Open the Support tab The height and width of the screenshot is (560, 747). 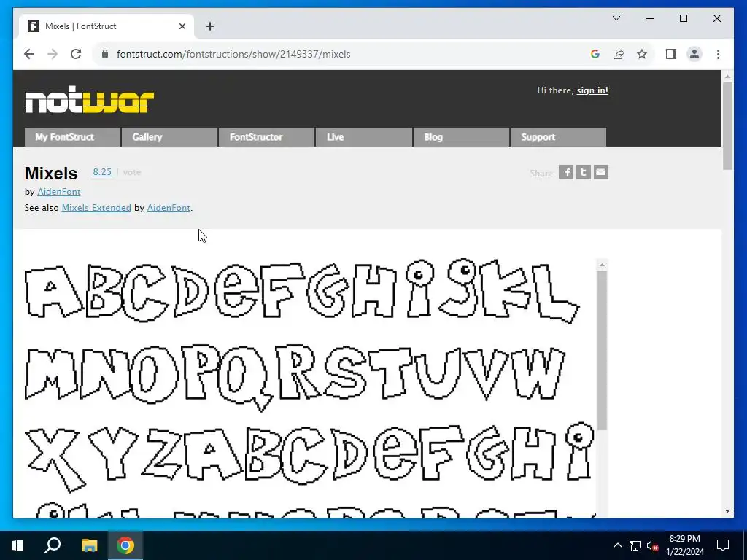[x=558, y=137]
